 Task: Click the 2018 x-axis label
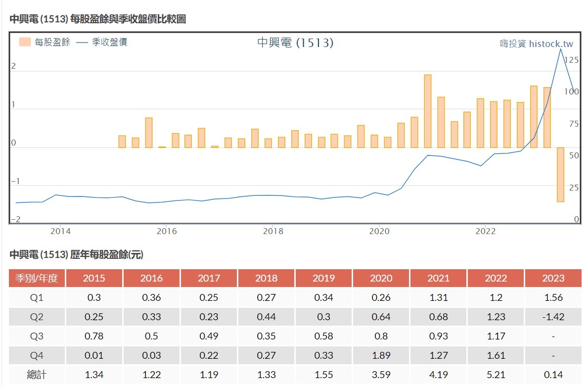pos(273,231)
